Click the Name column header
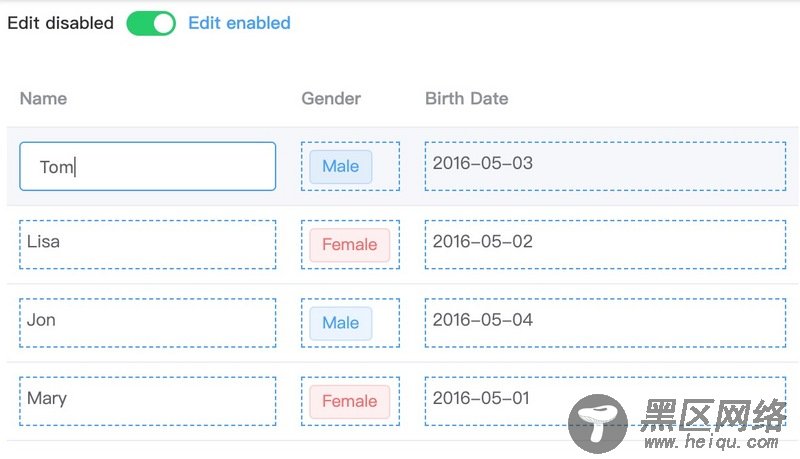The image size is (800, 459). [43, 98]
